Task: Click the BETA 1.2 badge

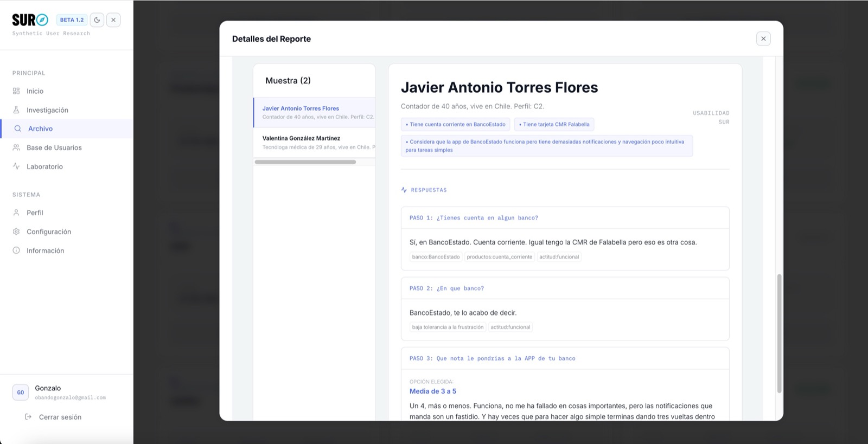Action: [x=72, y=20]
